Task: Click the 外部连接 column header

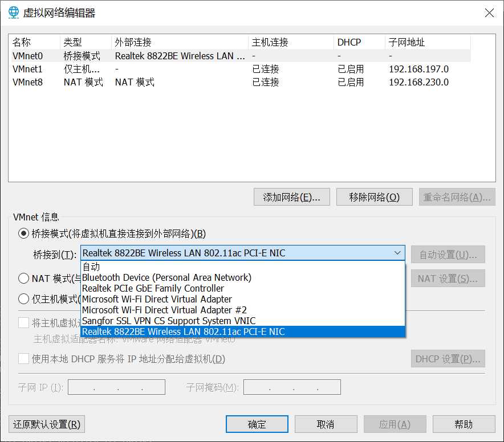Action: (180, 42)
